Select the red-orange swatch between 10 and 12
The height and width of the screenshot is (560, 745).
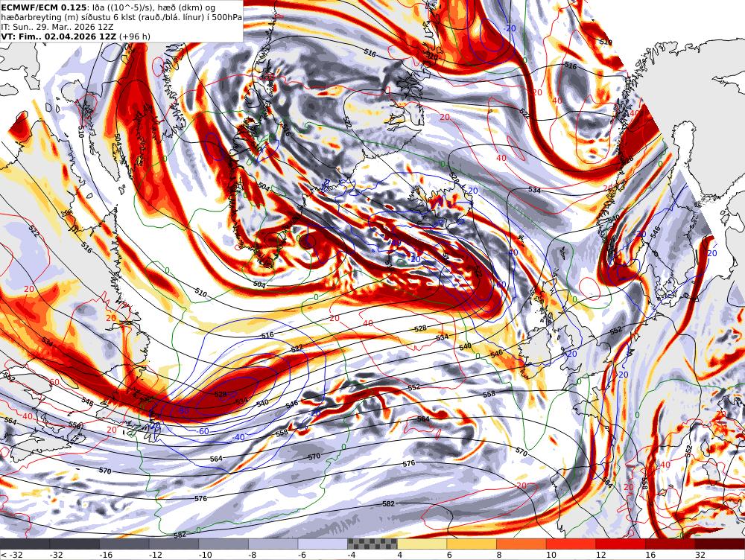571,544
